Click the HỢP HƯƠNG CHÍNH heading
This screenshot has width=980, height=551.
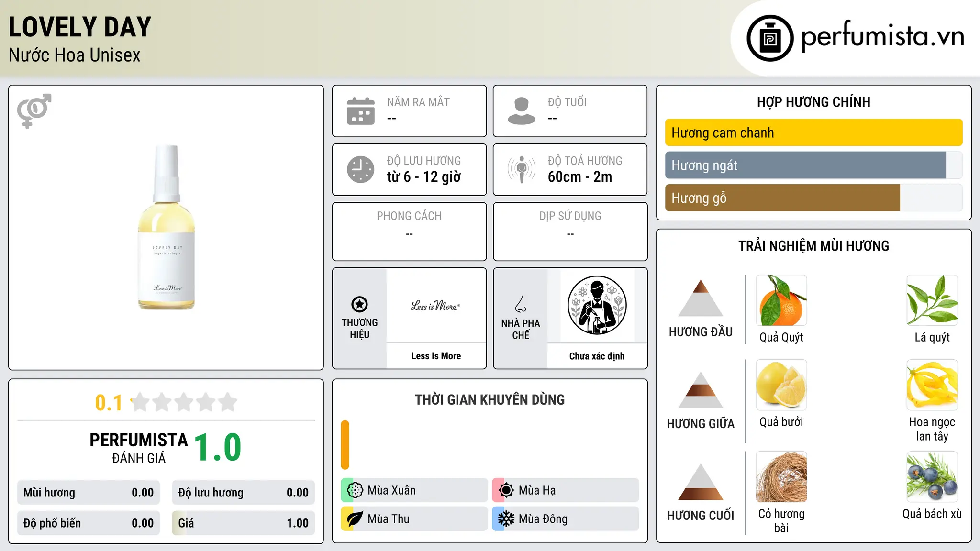[x=813, y=102]
